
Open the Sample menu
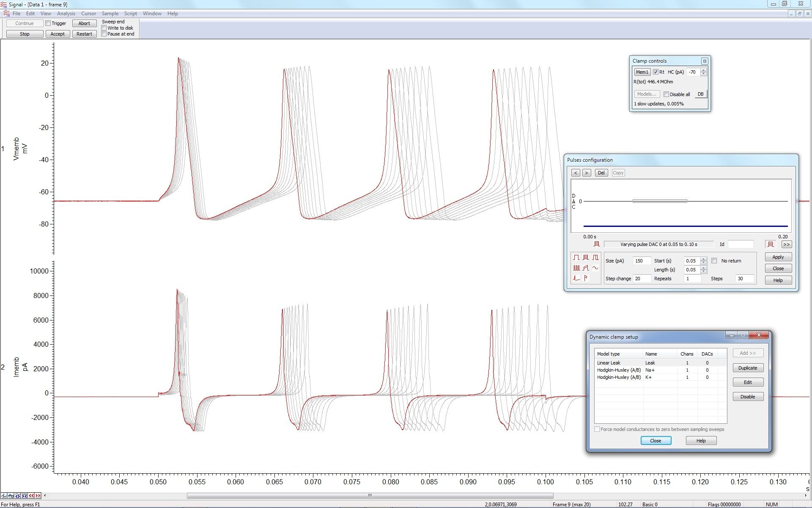110,13
